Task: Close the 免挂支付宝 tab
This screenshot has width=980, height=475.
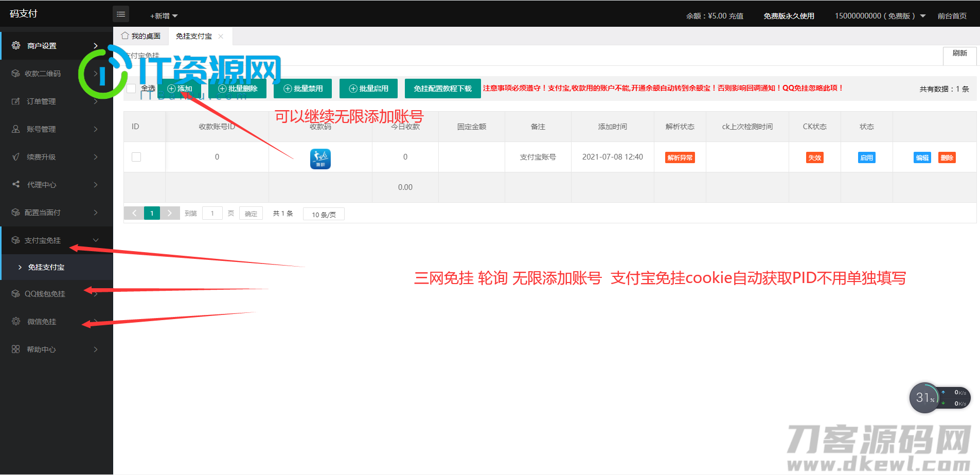Action: pos(221,36)
